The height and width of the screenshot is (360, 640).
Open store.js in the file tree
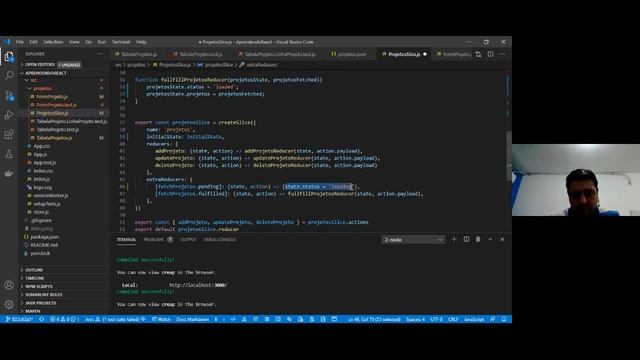coord(41,212)
